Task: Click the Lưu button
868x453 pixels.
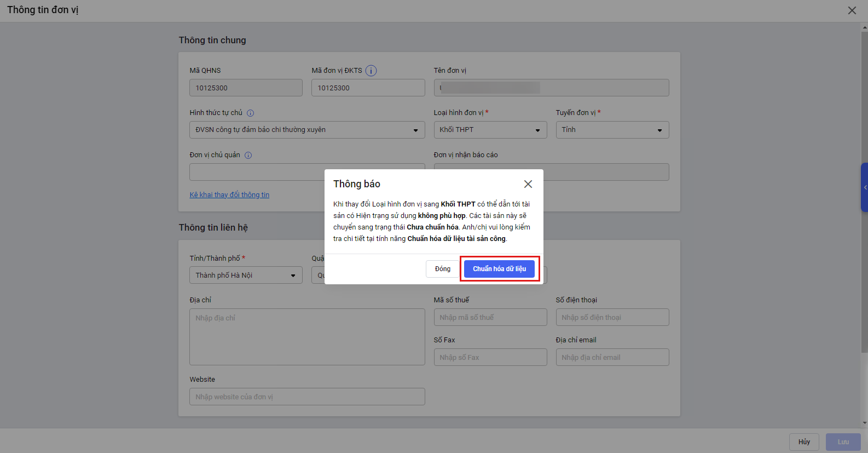Action: pos(843,442)
